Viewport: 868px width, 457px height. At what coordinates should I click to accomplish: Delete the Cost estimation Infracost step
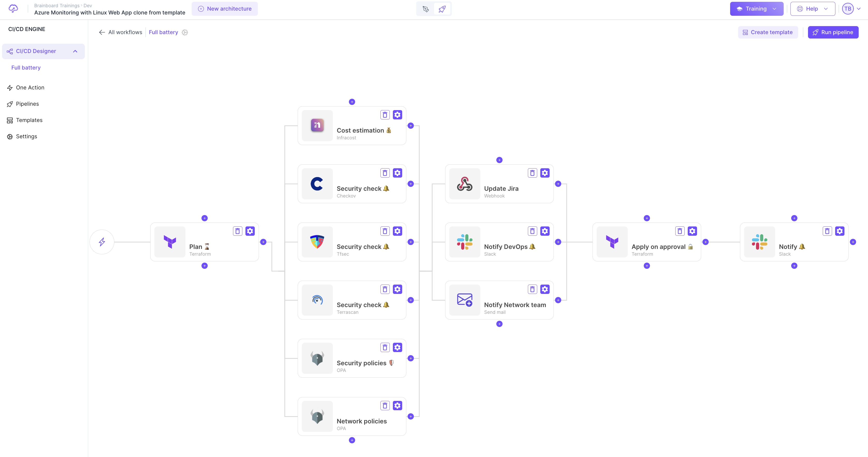click(385, 115)
